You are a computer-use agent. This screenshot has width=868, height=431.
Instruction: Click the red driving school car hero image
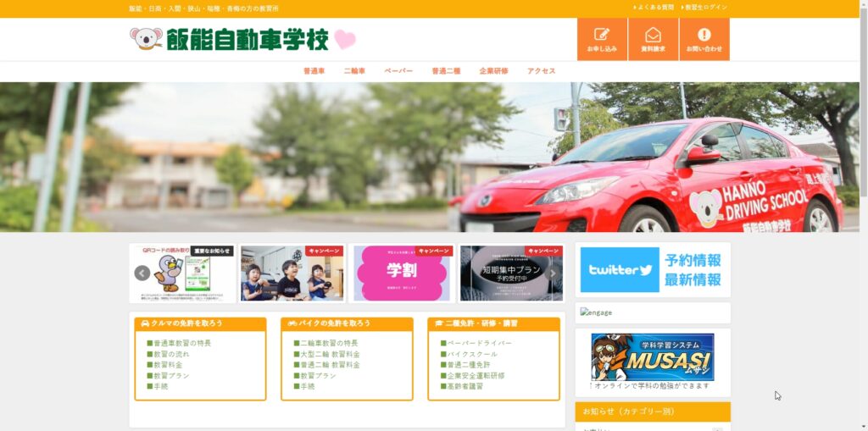(430, 157)
